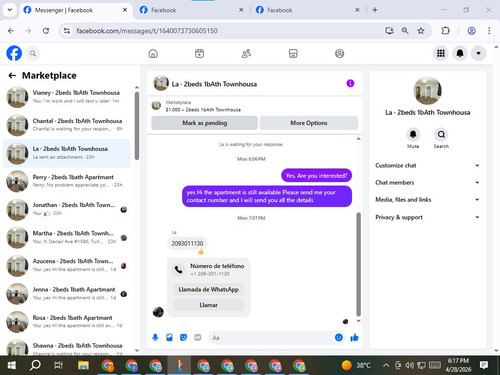Open a new browser tab
The width and height of the screenshot is (500, 375).
tap(375, 10)
